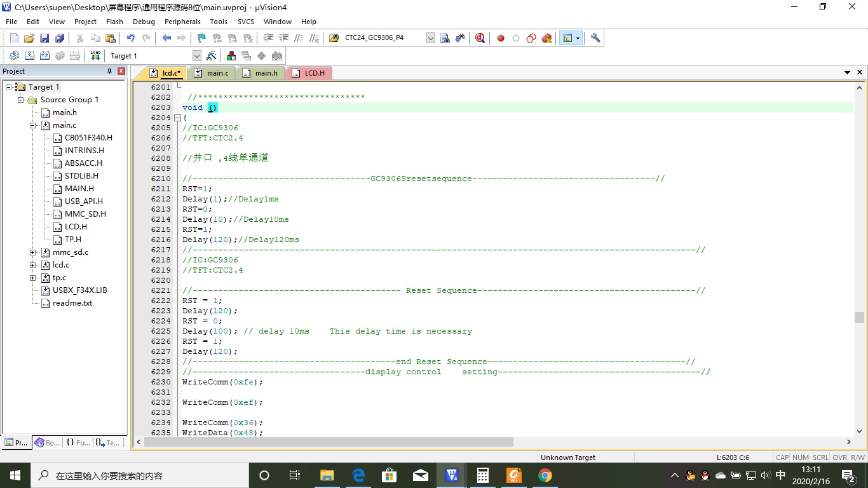This screenshot has width=868, height=488.
Task: Click the Disable all breakpoints double-circle icon
Action: (x=531, y=38)
